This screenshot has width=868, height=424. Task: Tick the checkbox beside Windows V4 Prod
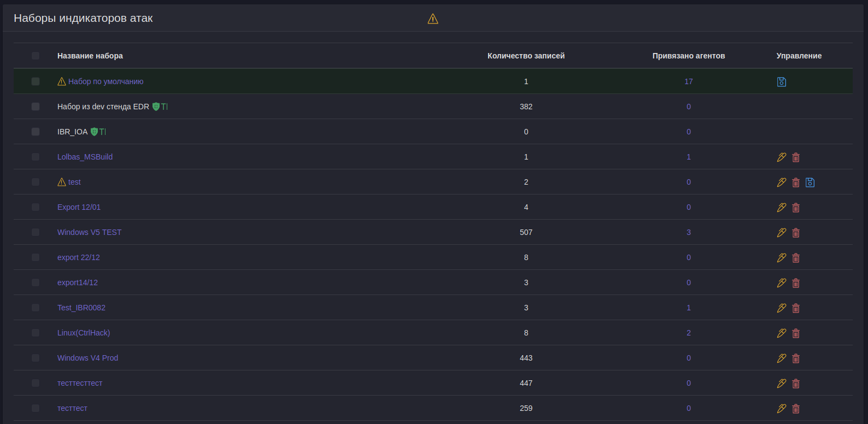[36, 358]
